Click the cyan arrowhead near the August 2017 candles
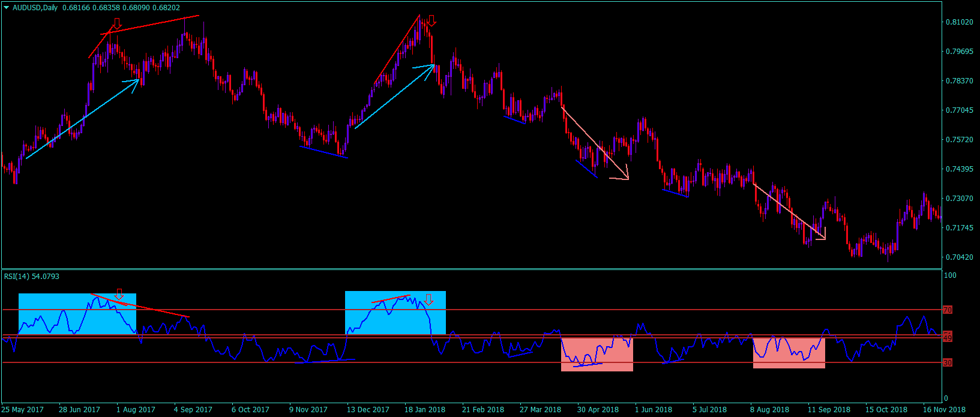Viewport: 980px width, 417px height. coord(137,80)
